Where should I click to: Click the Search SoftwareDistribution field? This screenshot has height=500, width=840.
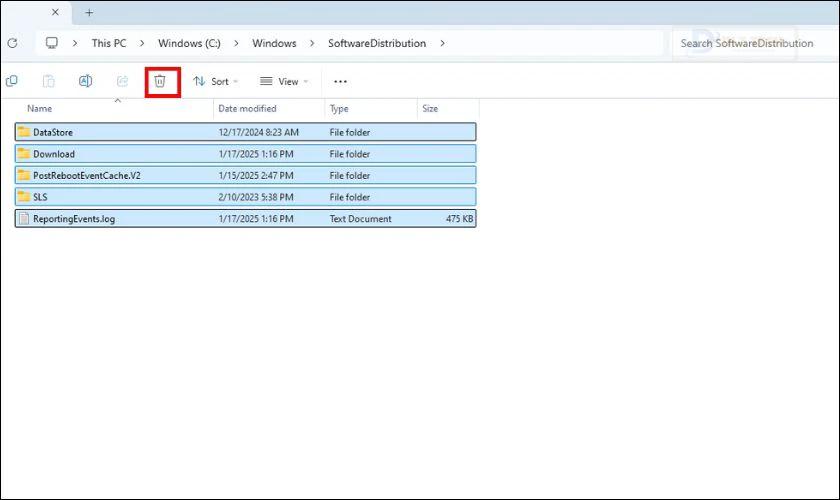pos(755,43)
